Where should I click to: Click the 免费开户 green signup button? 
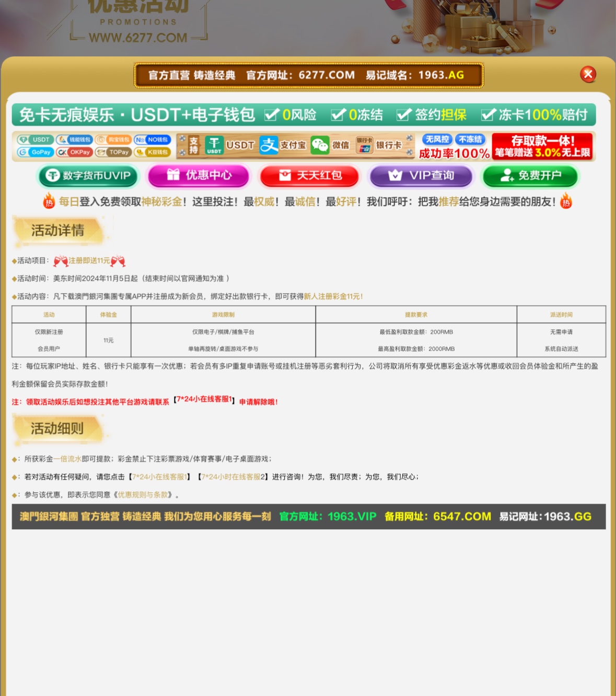point(530,176)
